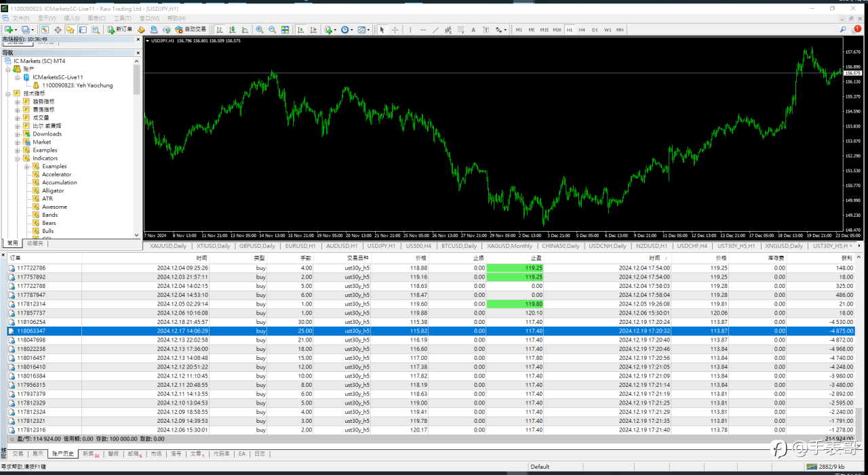
Task: Expand the Downloads folder in navigator
Action: point(18,134)
